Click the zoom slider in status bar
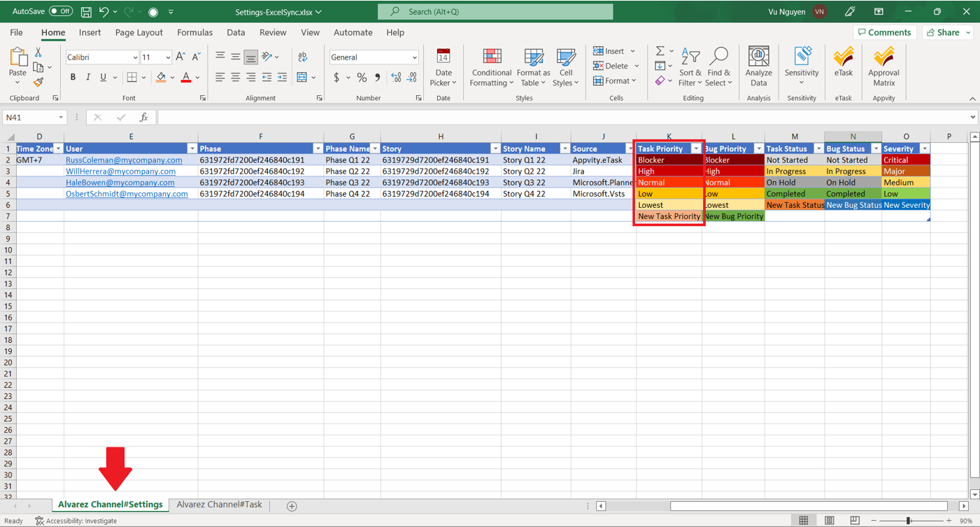Screen dimensions: 980x527 click(908, 521)
